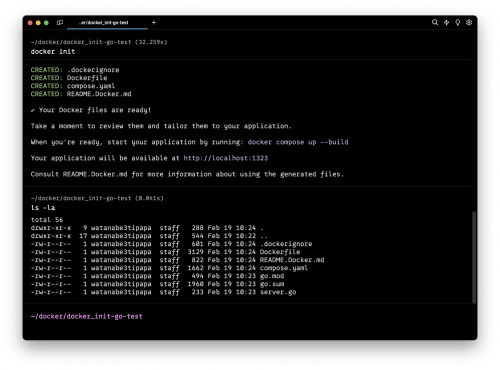500x370 pixels.
Task: Open the http://localhost:1323 link
Action: (226, 158)
